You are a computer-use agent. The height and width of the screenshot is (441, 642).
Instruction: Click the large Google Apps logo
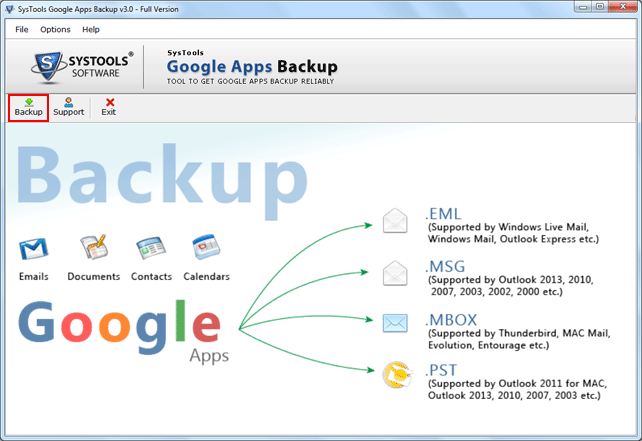pos(123,332)
